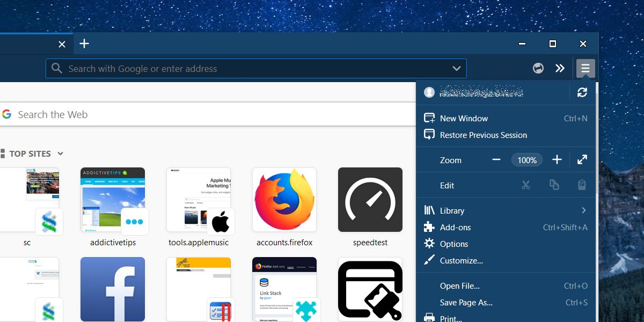Open the Library submenu
The width and height of the screenshot is (644, 322).
pos(506,210)
